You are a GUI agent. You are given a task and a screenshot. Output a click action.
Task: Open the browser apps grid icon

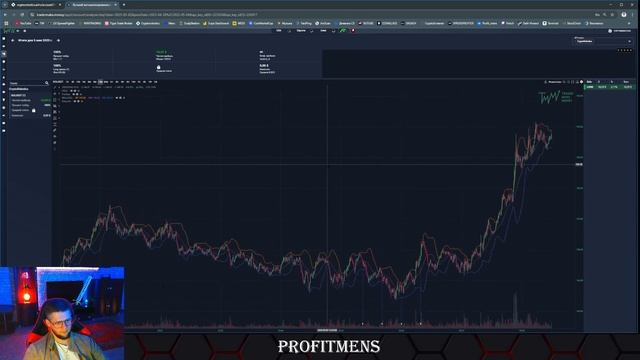[6, 23]
